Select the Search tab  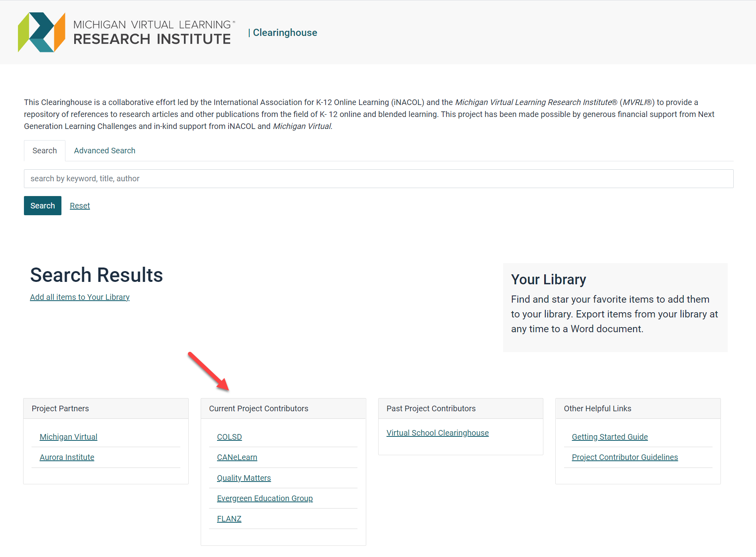(x=44, y=151)
